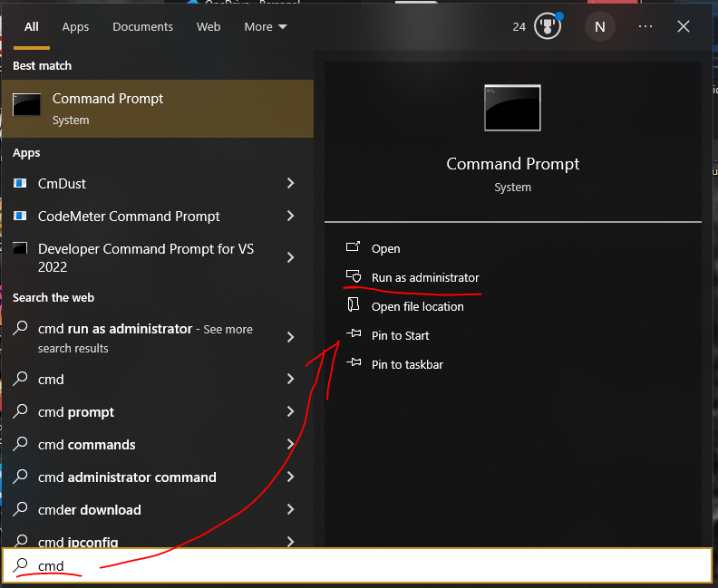Screen dimensions: 718x588
Task: Open the user account avatar N
Action: 599,26
